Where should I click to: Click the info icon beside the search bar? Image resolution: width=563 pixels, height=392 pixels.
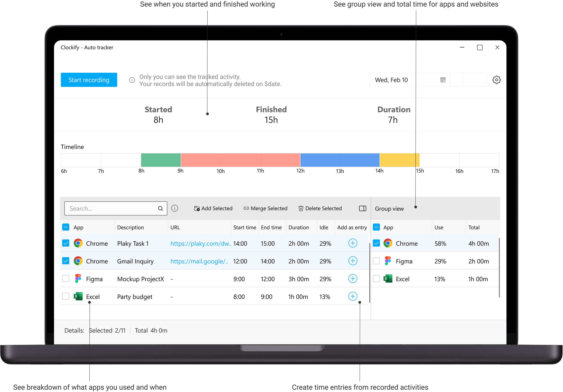(175, 208)
